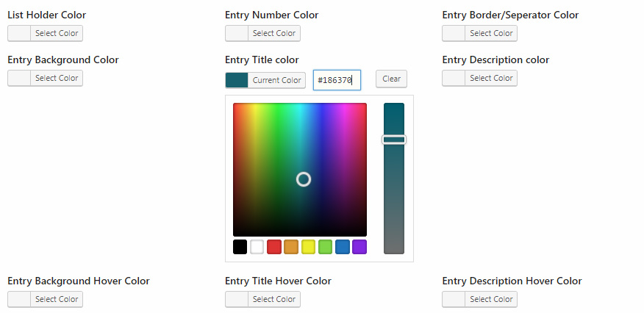Open List Holder Color picker

[x=45, y=33]
